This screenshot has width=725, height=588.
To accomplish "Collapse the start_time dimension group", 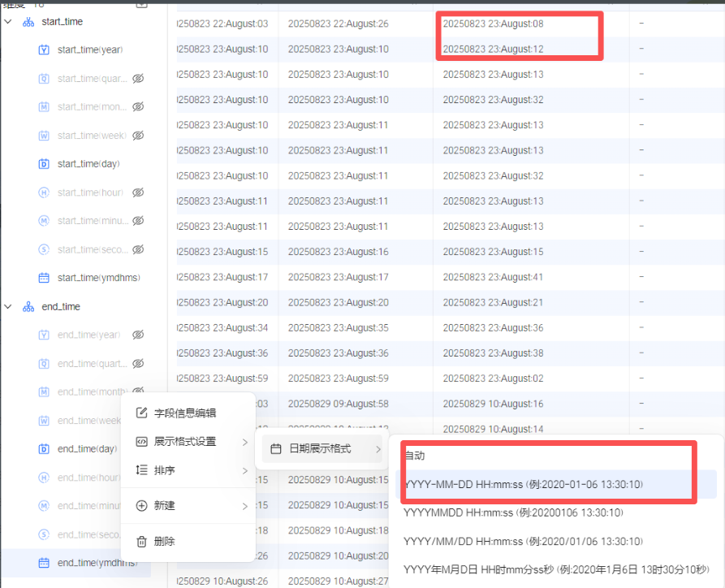I will tap(8, 22).
